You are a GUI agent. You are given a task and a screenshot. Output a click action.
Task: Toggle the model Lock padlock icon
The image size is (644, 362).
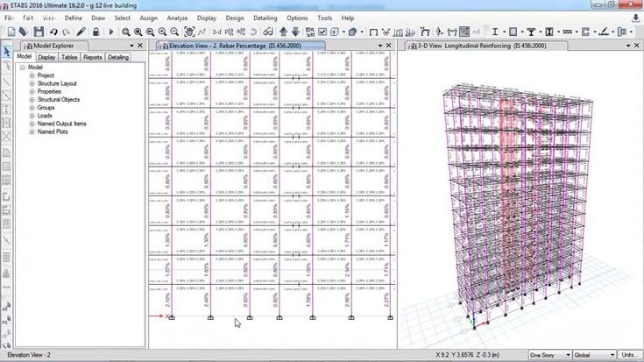pyautogui.click(x=96, y=32)
